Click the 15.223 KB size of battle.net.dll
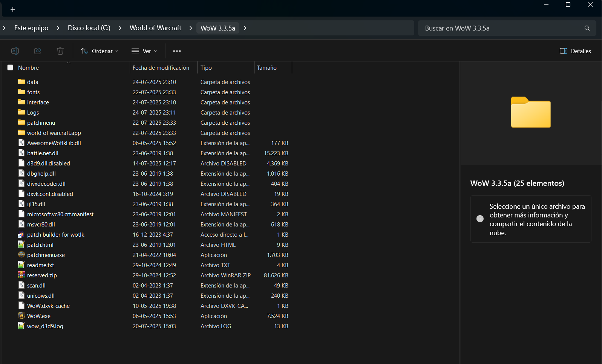The image size is (602, 364). click(x=276, y=153)
